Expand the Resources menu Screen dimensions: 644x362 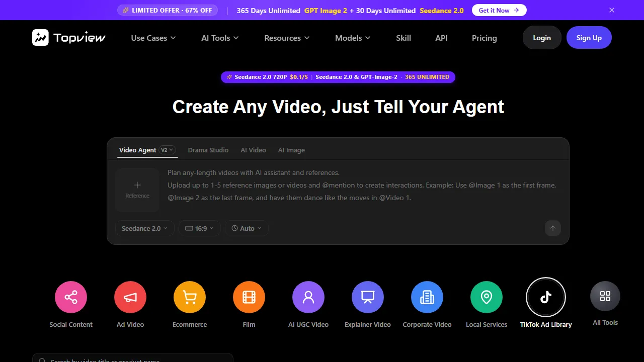pyautogui.click(x=287, y=38)
